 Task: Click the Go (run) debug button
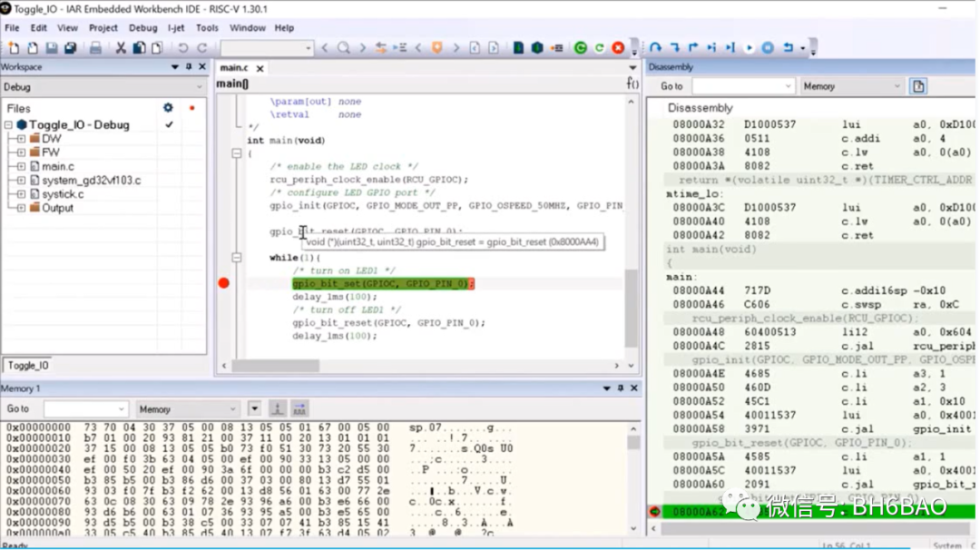click(x=750, y=47)
